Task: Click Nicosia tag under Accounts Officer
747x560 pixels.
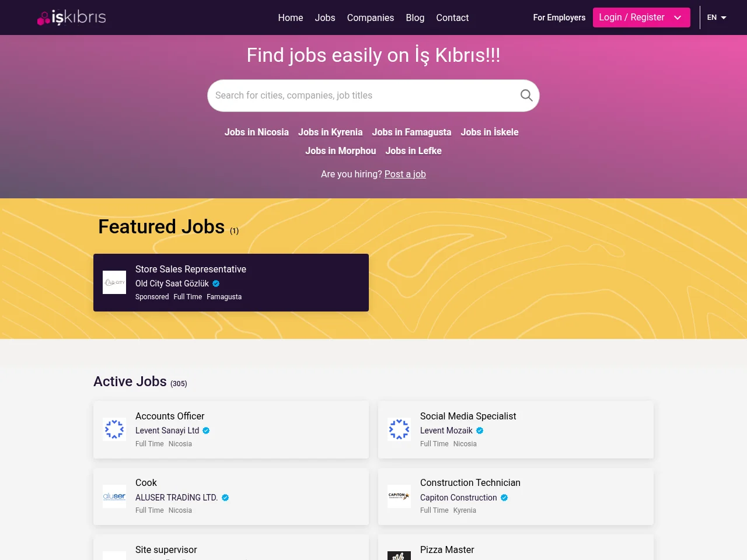Action: (180, 444)
